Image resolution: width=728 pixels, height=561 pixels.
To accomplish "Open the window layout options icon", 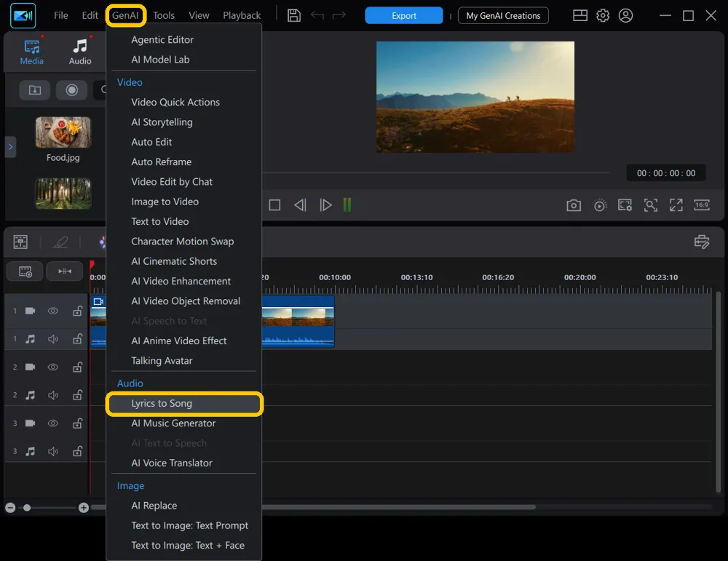I will [x=580, y=15].
